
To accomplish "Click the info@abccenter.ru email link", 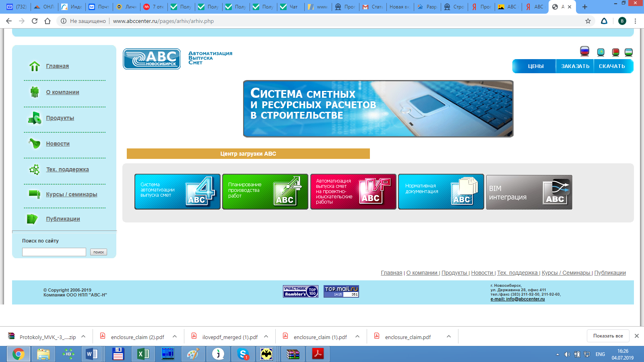I will (x=518, y=299).
